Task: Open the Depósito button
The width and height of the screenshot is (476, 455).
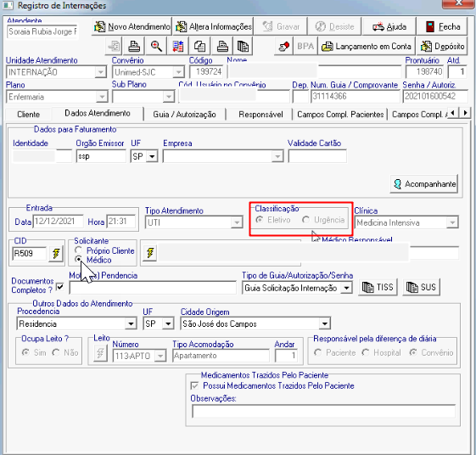Action: coord(442,46)
